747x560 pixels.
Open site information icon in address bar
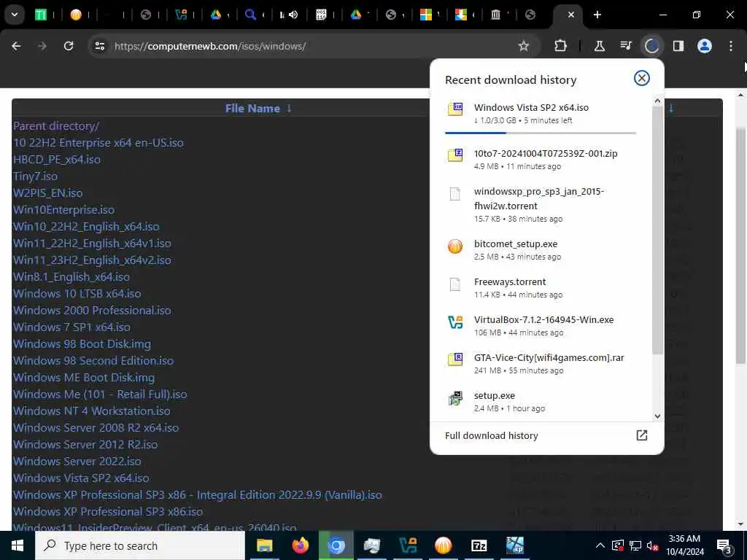point(100,46)
